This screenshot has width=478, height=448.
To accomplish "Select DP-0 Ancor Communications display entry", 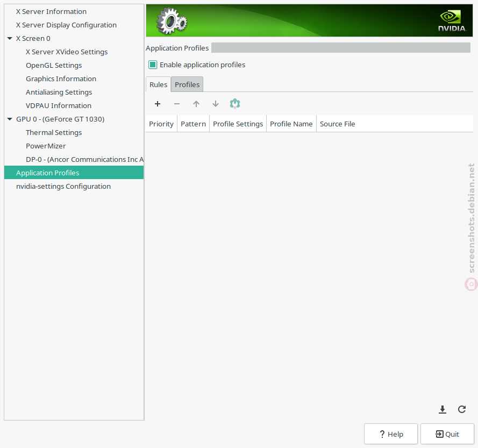I will pos(84,159).
